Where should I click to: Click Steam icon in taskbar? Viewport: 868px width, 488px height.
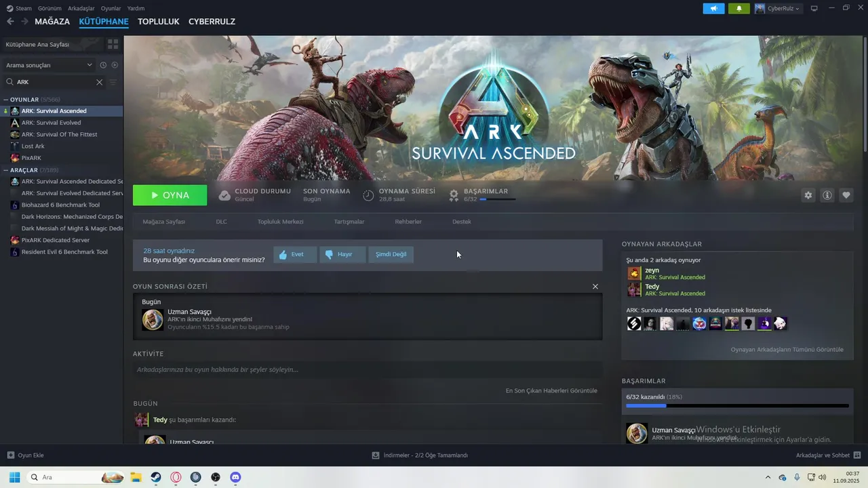point(156,477)
